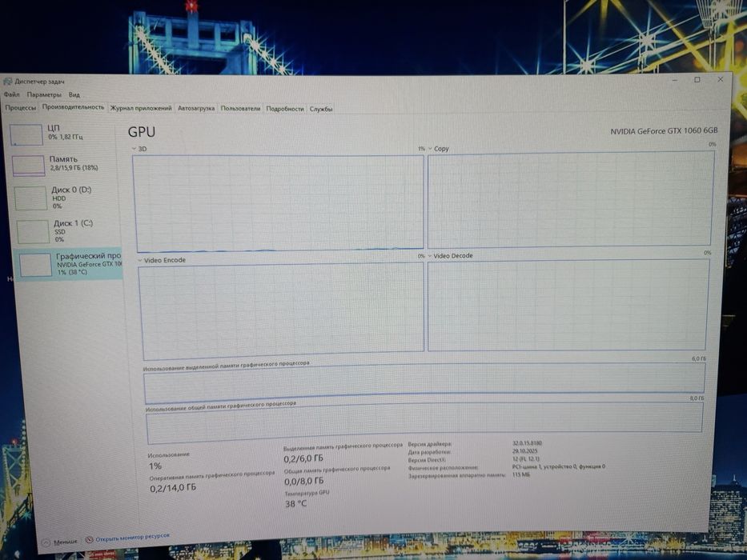The image size is (747, 560).
Task: Click the shared GPU memory usage graph
Action: point(424,423)
